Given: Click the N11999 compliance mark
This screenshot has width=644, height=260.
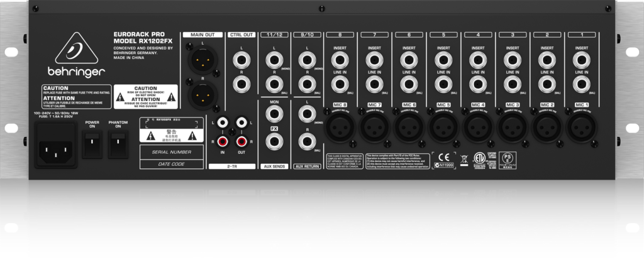Looking at the screenshot, I should [x=443, y=165].
